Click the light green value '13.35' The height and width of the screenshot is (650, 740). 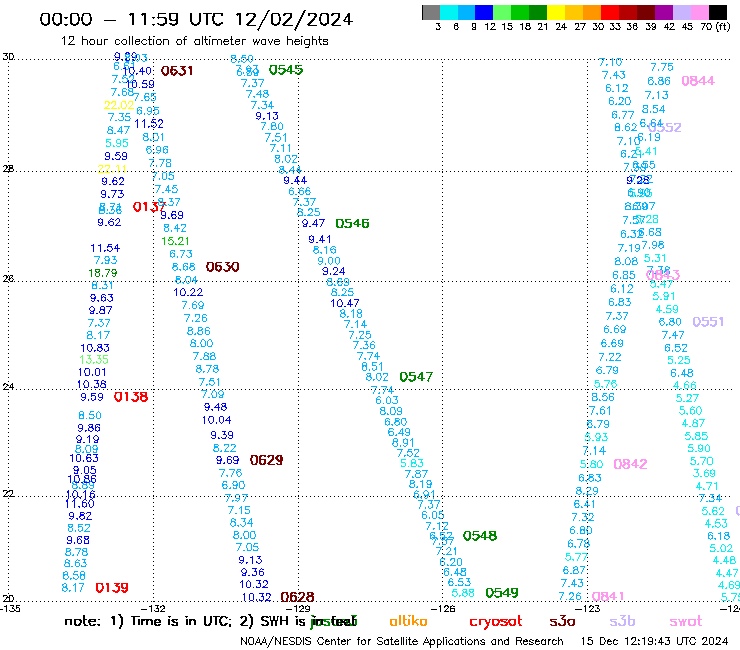tap(94, 360)
